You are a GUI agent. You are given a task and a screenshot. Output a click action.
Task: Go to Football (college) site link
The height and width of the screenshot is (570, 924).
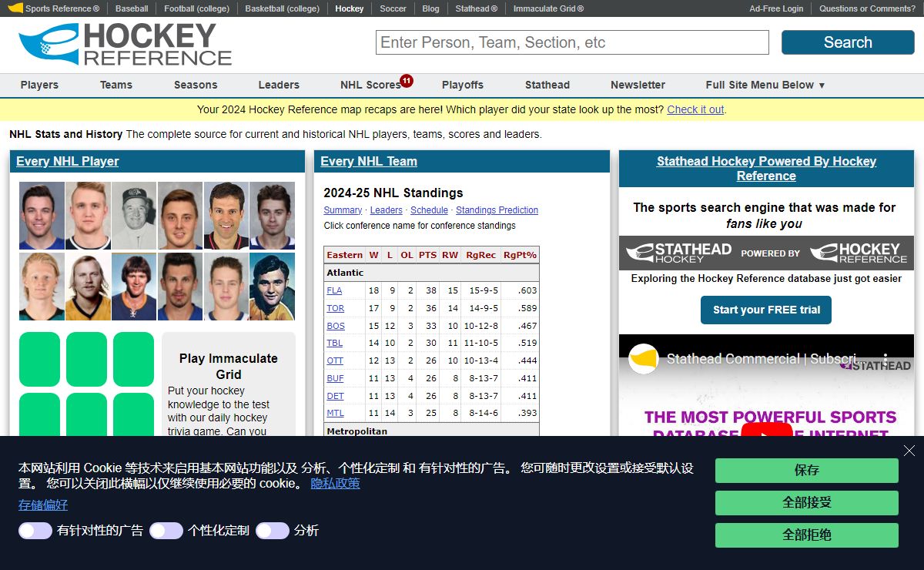(196, 8)
